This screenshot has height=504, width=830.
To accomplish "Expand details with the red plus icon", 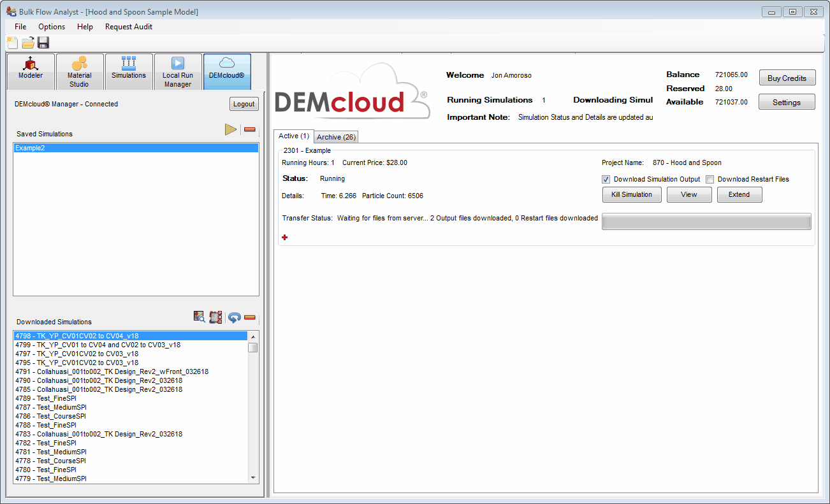I will click(284, 237).
